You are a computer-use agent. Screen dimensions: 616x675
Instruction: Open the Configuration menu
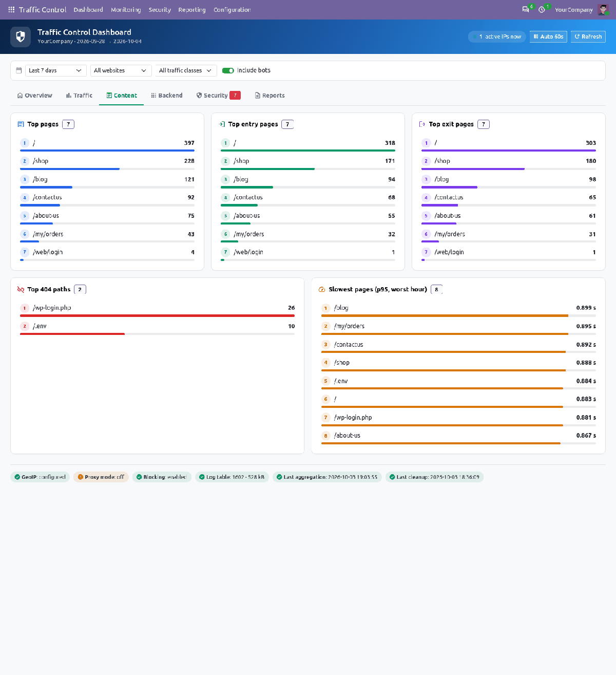pos(232,10)
